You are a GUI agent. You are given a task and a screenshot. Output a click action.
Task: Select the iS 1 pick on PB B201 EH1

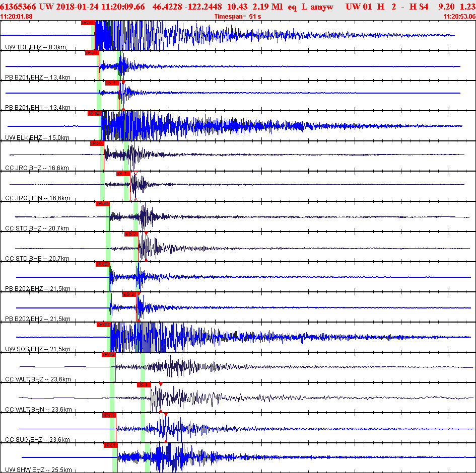pos(112,83)
